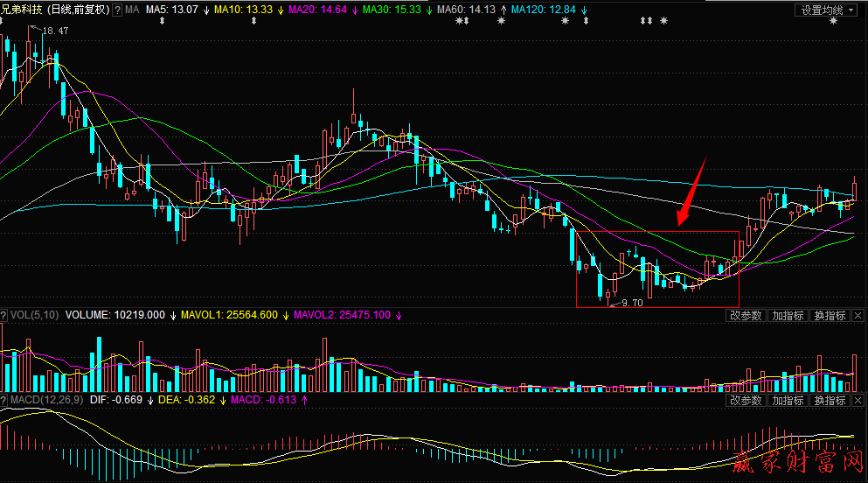
Task: Open the 设置均线 dropdown
Action: [x=823, y=10]
